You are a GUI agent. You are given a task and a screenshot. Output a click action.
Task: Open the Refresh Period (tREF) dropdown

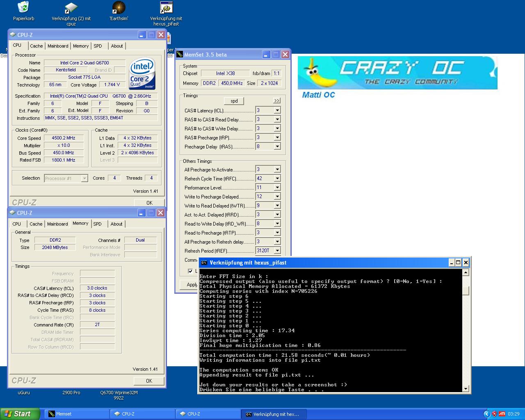[x=277, y=251]
